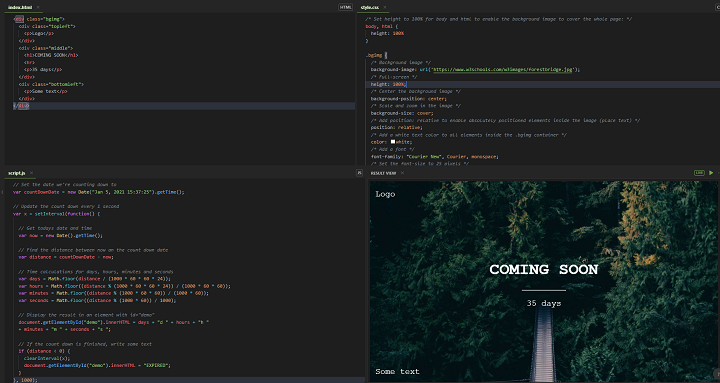The height and width of the screenshot is (383, 720).
Task: Click the white color swatch in CSS
Action: (393, 142)
